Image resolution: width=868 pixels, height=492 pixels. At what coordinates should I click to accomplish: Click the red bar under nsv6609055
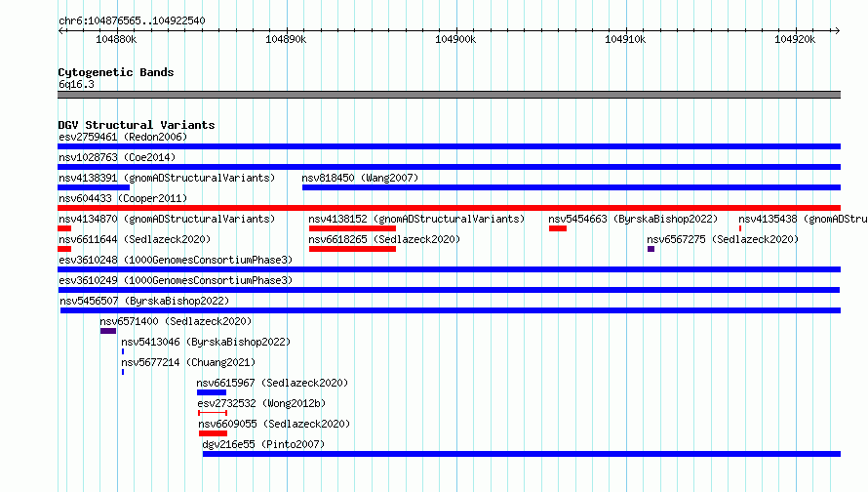[214, 433]
